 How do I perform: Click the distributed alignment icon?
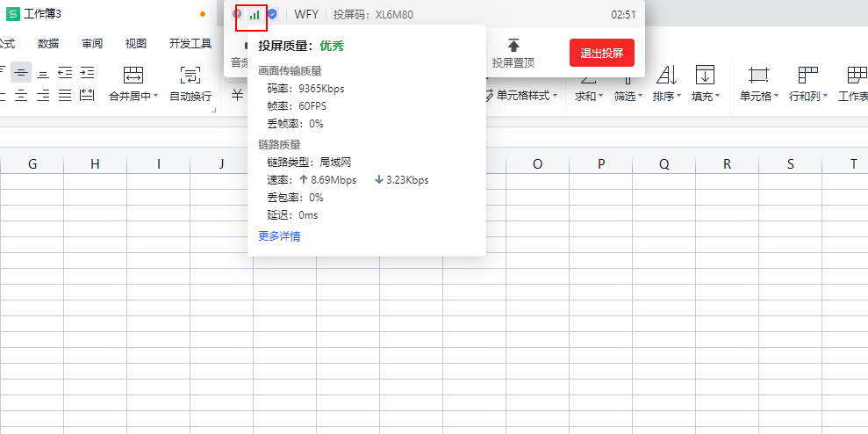tap(87, 96)
